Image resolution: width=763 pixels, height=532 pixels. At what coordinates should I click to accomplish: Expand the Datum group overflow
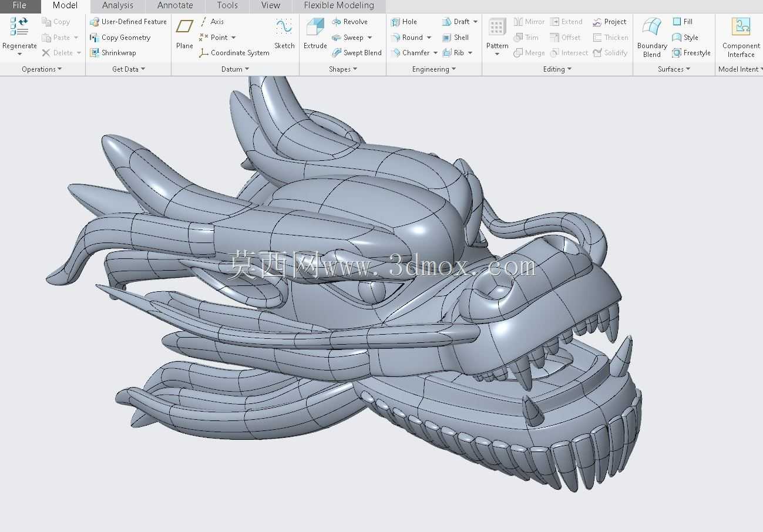236,69
